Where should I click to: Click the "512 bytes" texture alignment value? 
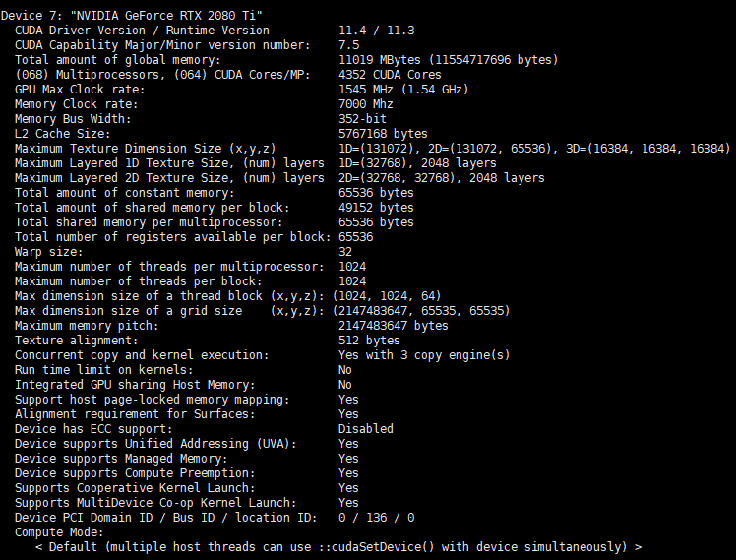(x=369, y=340)
